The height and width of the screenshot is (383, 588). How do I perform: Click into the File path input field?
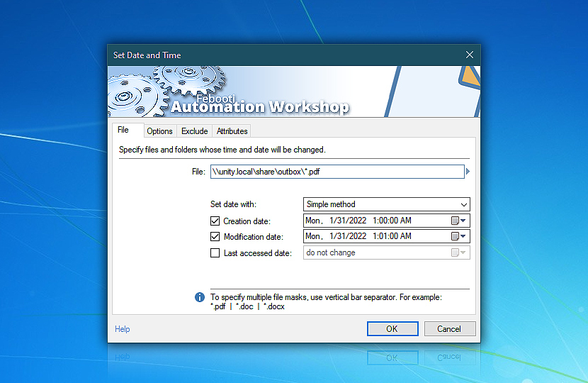tap(337, 172)
